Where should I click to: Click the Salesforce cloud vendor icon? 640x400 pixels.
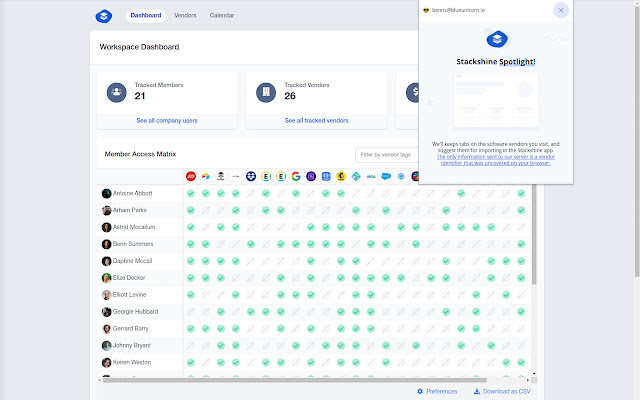pos(386,176)
